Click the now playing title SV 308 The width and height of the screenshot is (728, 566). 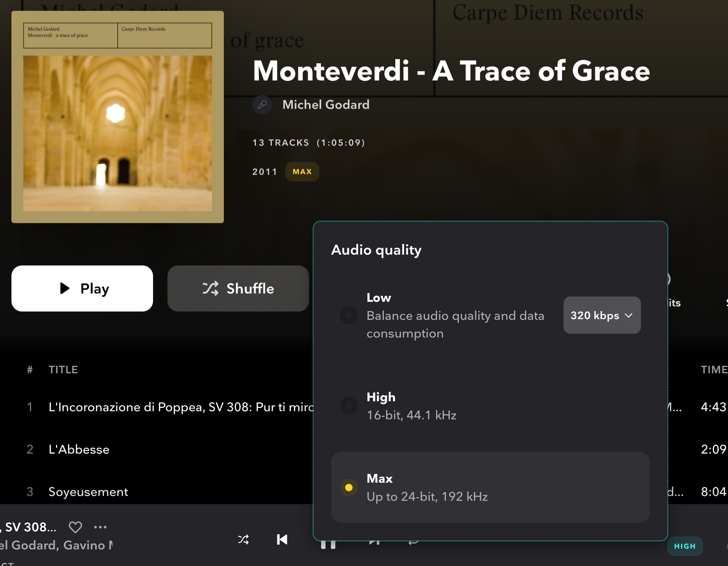tap(28, 527)
